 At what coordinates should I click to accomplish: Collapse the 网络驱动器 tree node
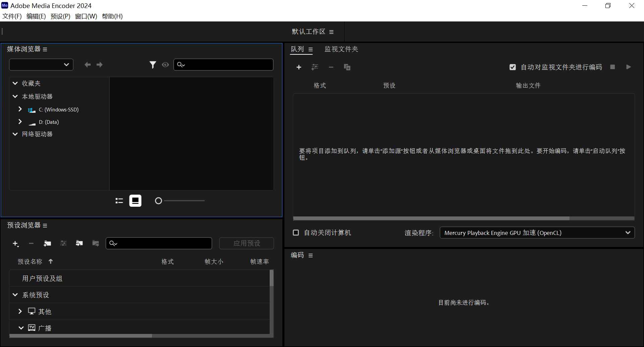(x=15, y=134)
